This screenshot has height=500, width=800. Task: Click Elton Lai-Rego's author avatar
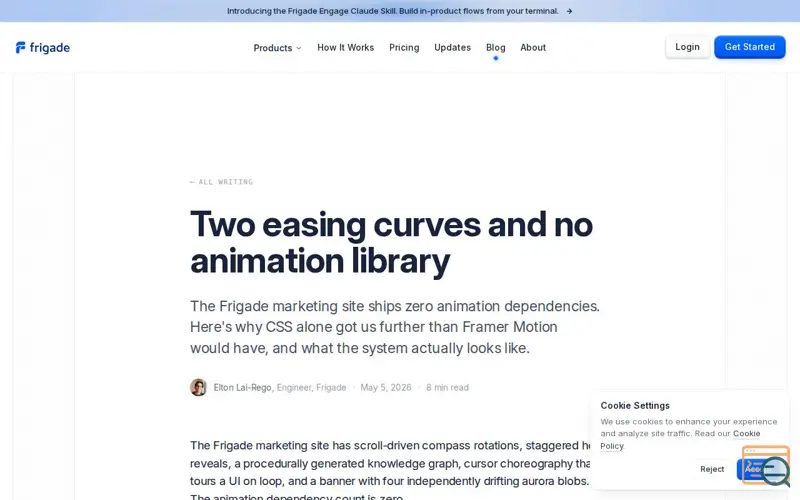(198, 387)
